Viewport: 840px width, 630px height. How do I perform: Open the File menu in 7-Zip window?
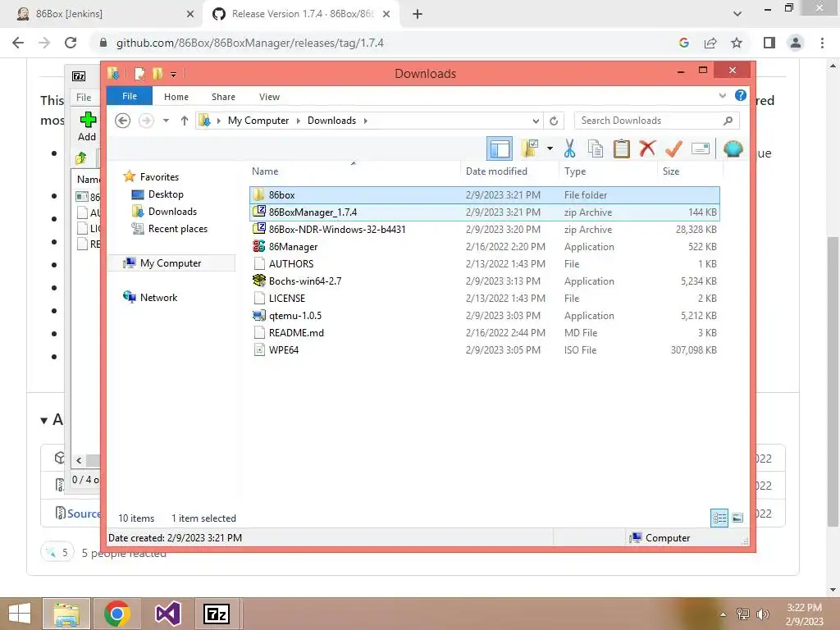click(x=84, y=97)
